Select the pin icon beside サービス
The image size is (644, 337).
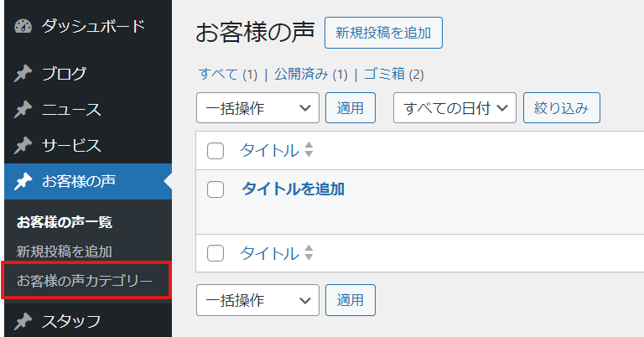pos(23,146)
